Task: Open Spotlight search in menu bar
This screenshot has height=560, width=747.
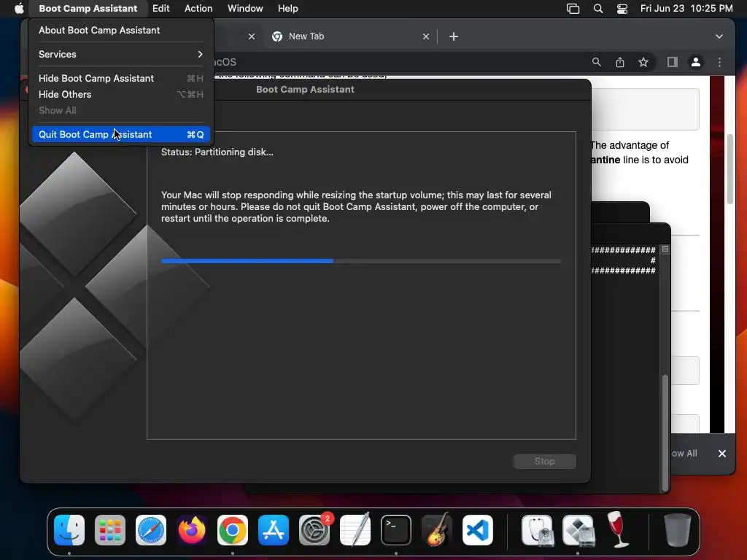Action: (x=598, y=9)
